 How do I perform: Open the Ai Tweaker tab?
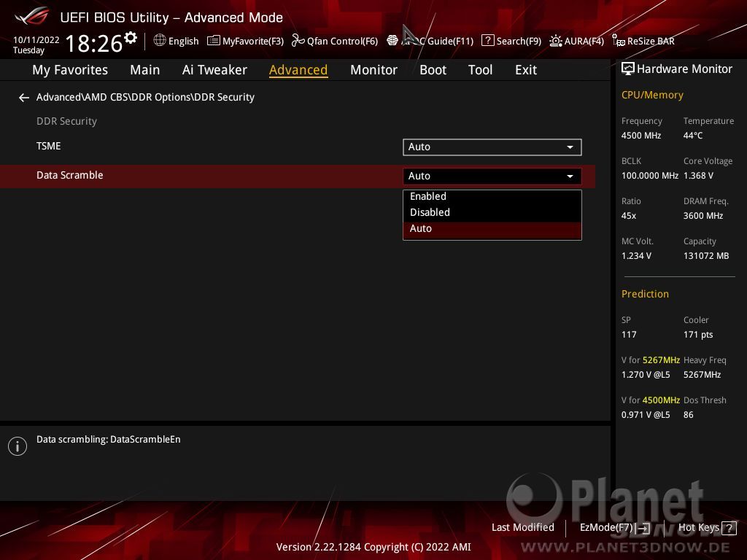coord(214,70)
